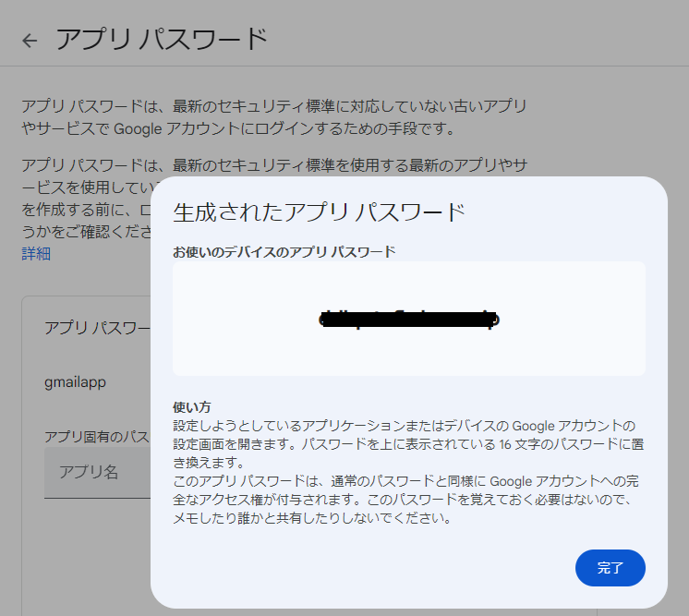Image resolution: width=689 pixels, height=616 pixels.
Task: Click the 生成されたアプリ パスワード dialog title
Action: (319, 212)
